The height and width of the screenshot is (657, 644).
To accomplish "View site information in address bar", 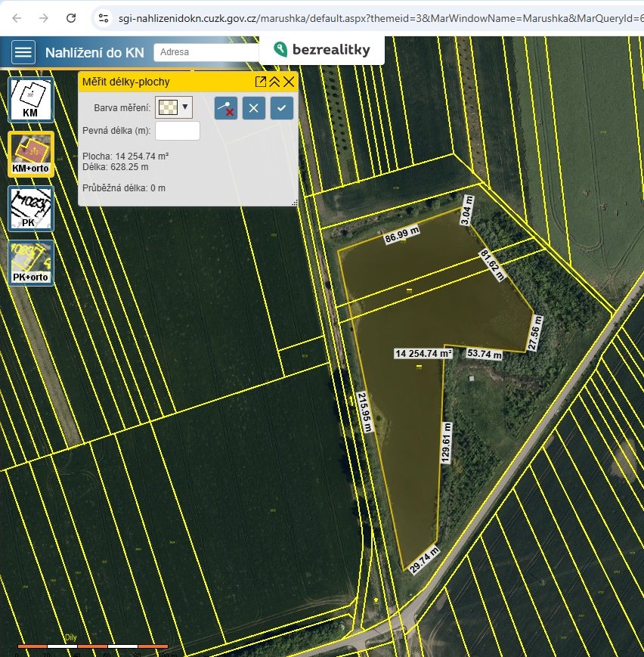I will pyautogui.click(x=104, y=17).
